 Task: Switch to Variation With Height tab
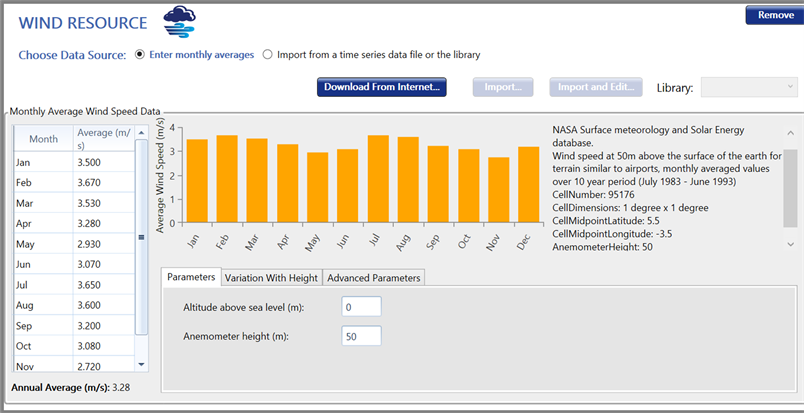click(271, 277)
